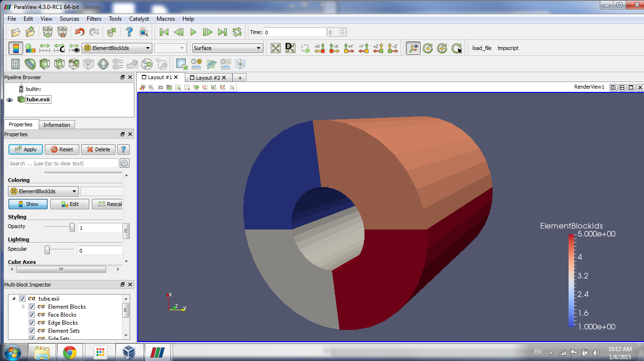Viewport: 644px width, 361px height.
Task: Rescale colors to data range icon
Action: 45,48
